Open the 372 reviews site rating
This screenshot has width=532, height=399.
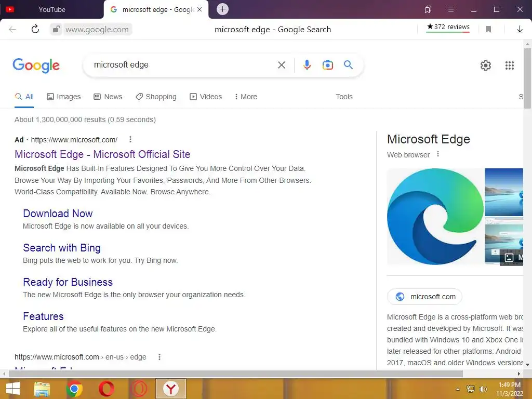click(448, 27)
